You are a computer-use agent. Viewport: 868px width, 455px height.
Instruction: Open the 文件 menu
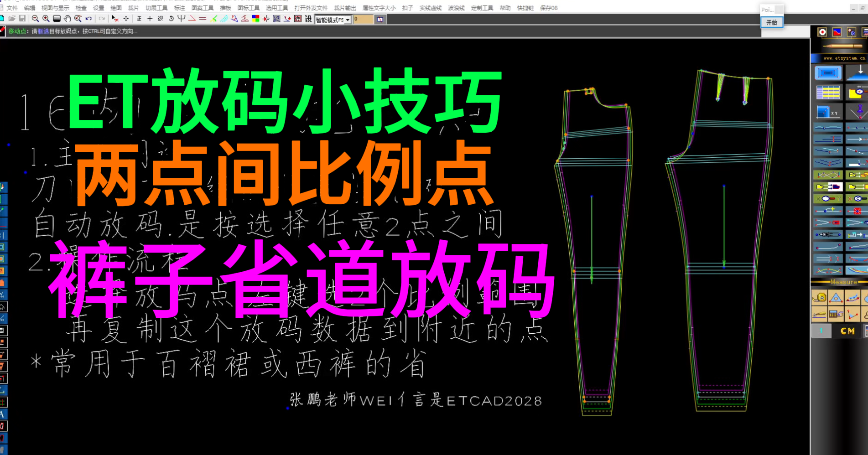tap(12, 8)
